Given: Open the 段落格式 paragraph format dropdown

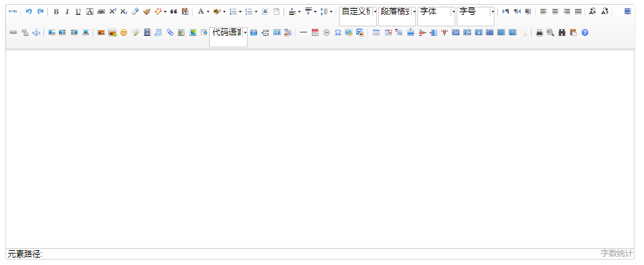Looking at the screenshot, I should pyautogui.click(x=397, y=16).
